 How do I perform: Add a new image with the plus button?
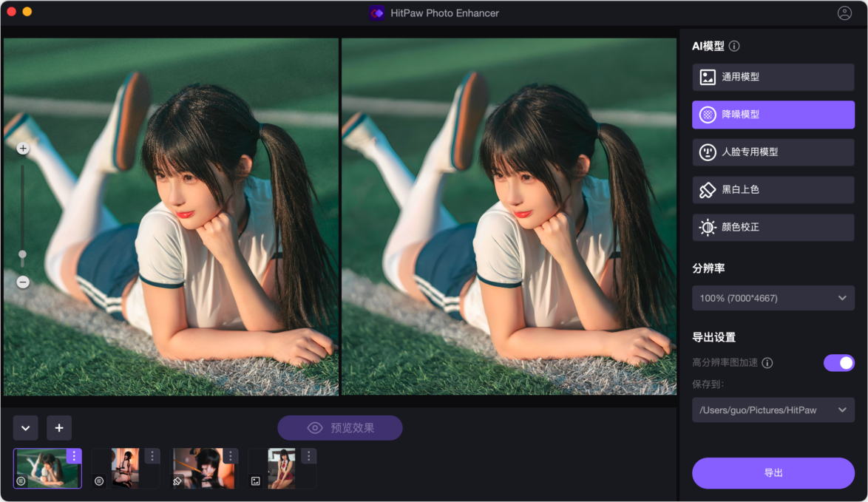(59, 428)
